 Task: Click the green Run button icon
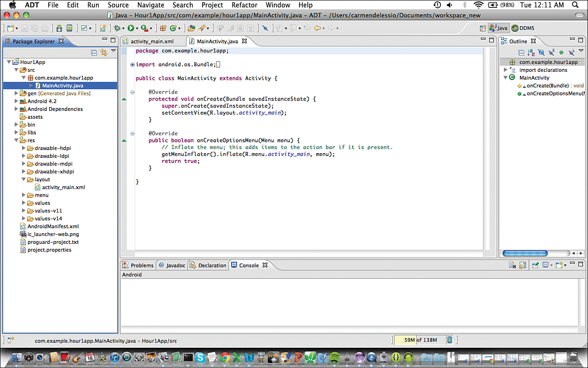131,28
